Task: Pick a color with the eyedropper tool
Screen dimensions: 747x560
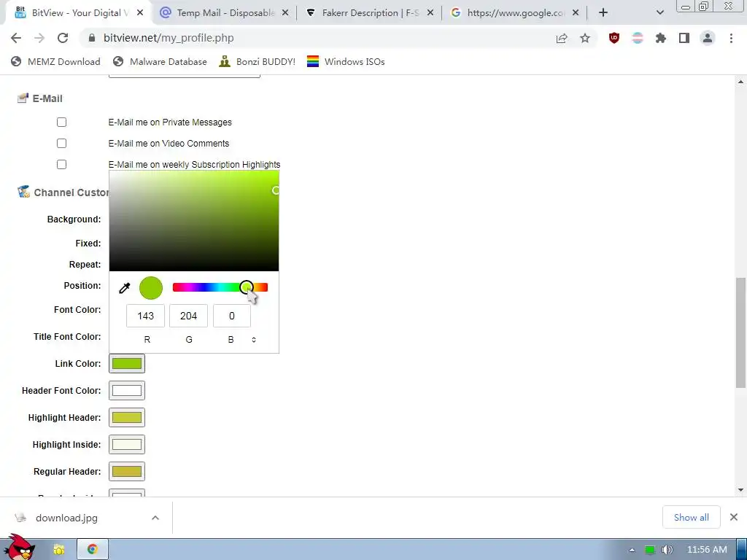Action: [124, 287]
